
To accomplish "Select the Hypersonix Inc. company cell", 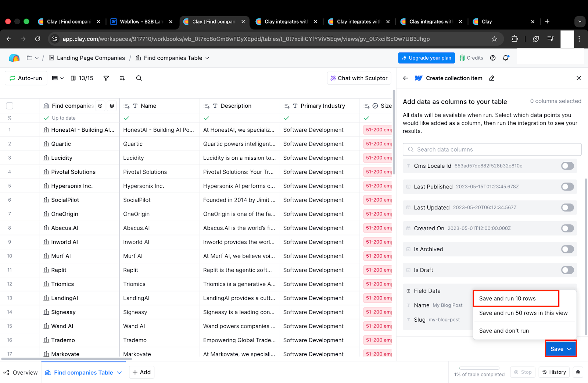I will click(79, 186).
